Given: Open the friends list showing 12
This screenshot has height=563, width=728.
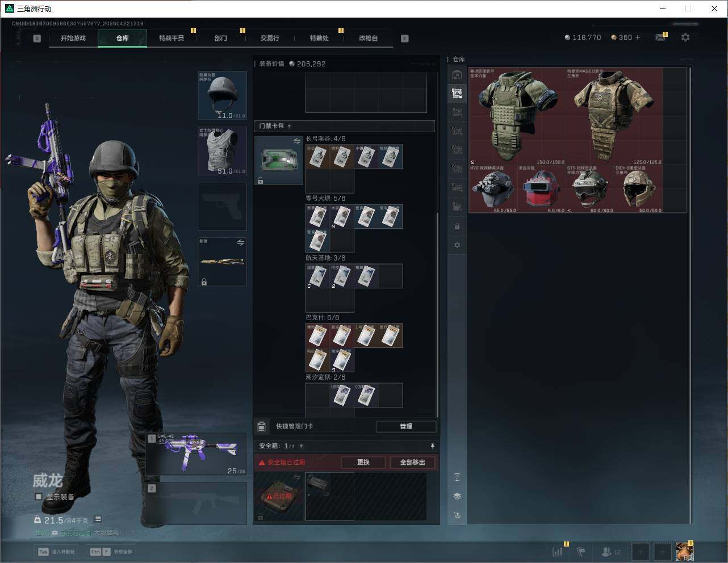Looking at the screenshot, I should [x=611, y=551].
